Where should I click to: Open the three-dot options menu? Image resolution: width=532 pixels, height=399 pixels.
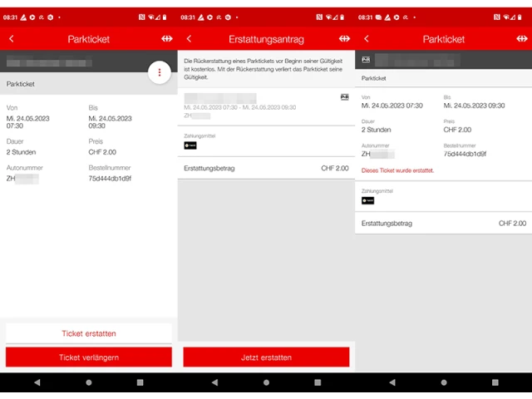[160, 72]
